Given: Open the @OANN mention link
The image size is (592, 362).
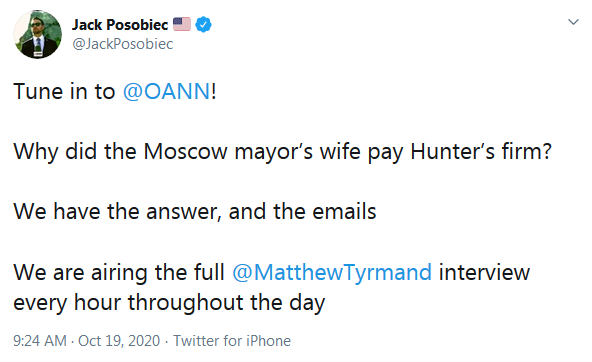Looking at the screenshot, I should click(166, 91).
